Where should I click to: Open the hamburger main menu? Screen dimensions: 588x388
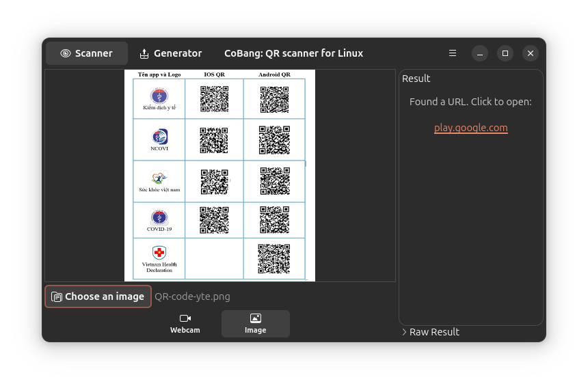click(453, 53)
